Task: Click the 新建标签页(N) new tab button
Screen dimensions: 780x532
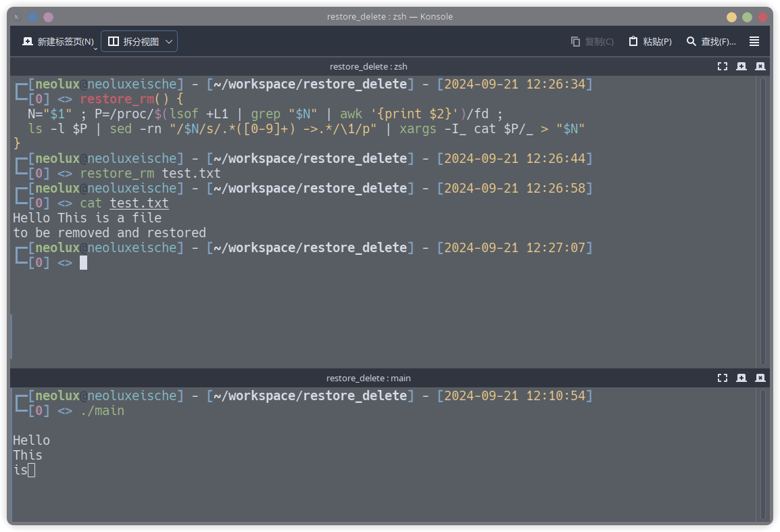Action: point(57,42)
